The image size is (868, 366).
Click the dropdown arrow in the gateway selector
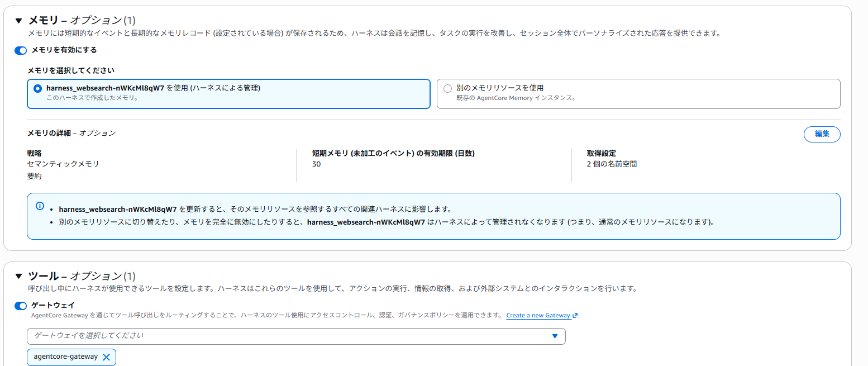[x=555, y=336]
